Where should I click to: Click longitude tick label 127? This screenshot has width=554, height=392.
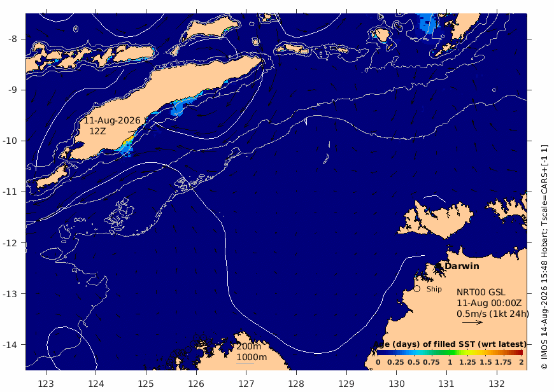pos(246,384)
